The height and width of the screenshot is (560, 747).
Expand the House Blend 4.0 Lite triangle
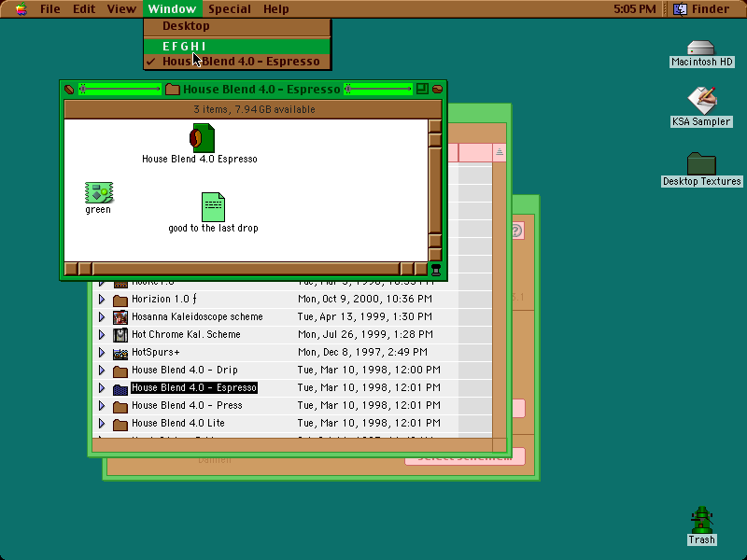[x=102, y=423]
